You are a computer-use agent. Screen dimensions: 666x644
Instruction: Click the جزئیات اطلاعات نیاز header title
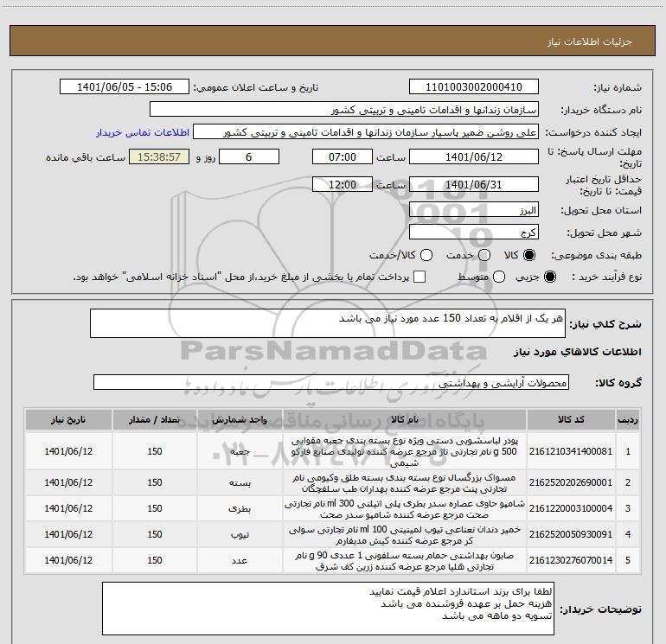[x=590, y=41]
